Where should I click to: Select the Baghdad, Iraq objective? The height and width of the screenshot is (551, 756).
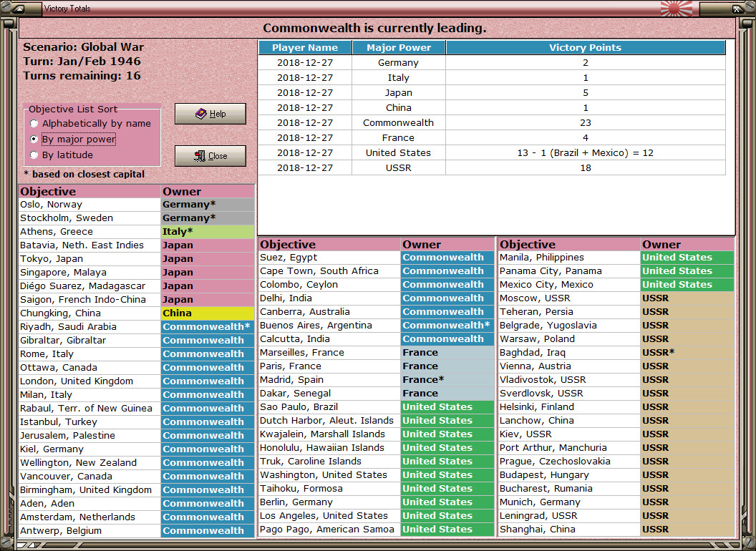569,352
